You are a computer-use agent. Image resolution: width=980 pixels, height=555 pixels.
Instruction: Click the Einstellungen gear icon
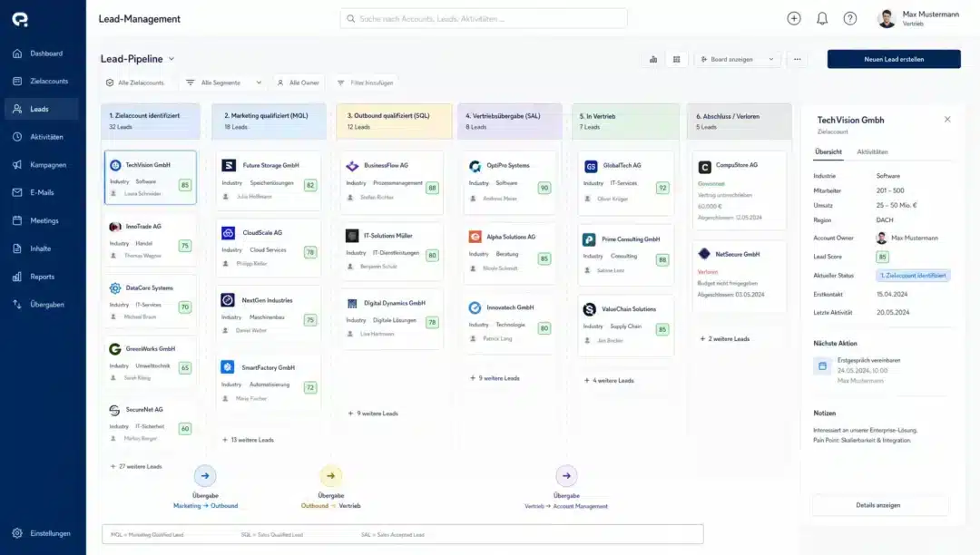click(x=17, y=533)
